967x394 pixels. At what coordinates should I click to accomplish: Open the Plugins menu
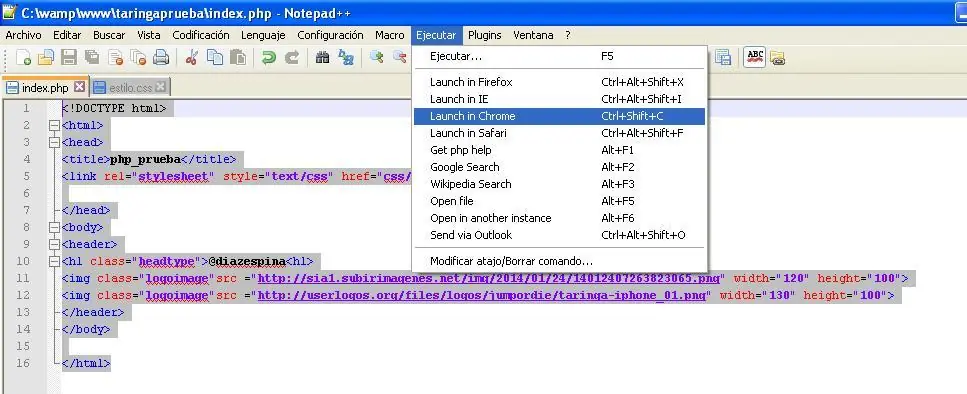click(x=485, y=35)
